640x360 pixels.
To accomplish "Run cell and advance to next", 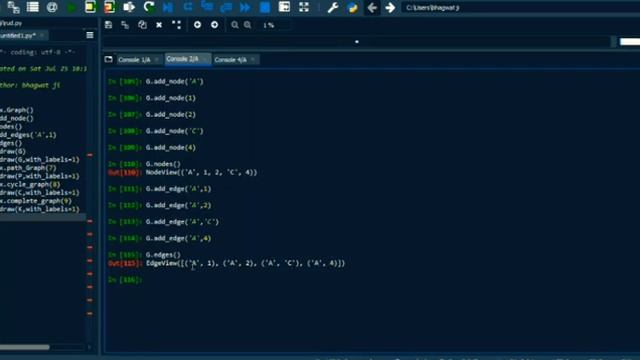I will pos(109,7).
